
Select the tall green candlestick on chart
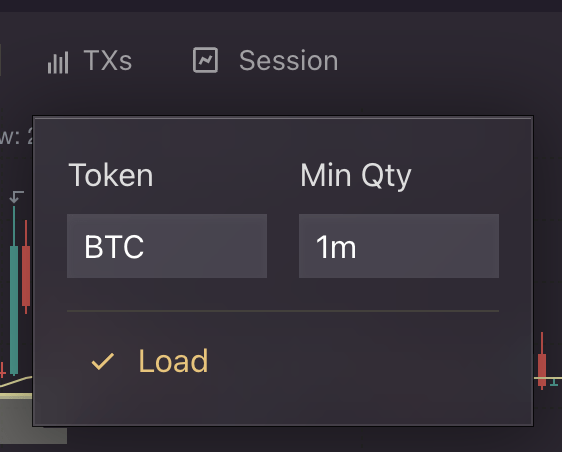[14, 290]
